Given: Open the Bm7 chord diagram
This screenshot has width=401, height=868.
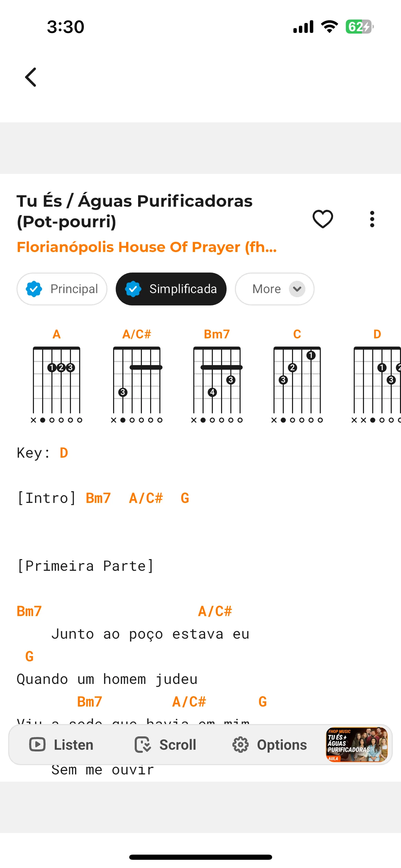Looking at the screenshot, I should [217, 376].
